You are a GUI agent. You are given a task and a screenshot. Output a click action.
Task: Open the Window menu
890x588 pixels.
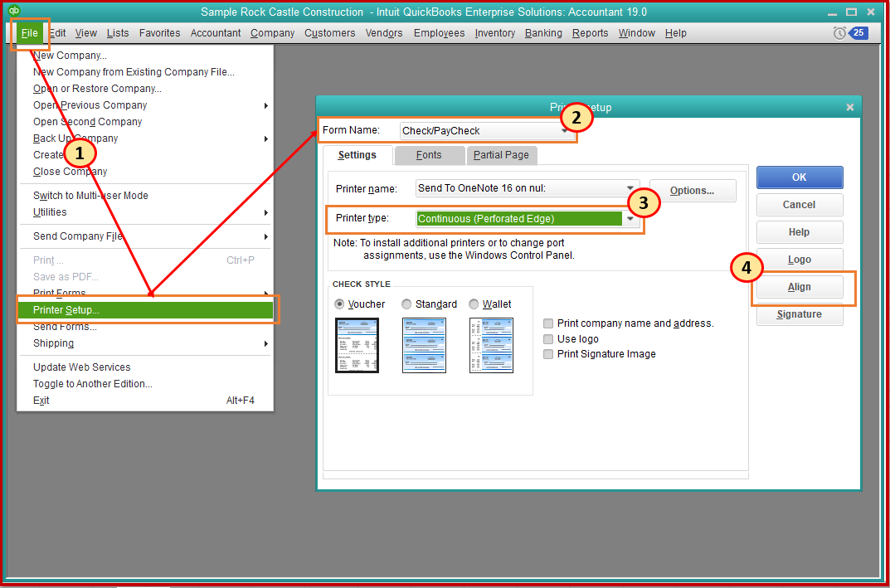coord(637,33)
